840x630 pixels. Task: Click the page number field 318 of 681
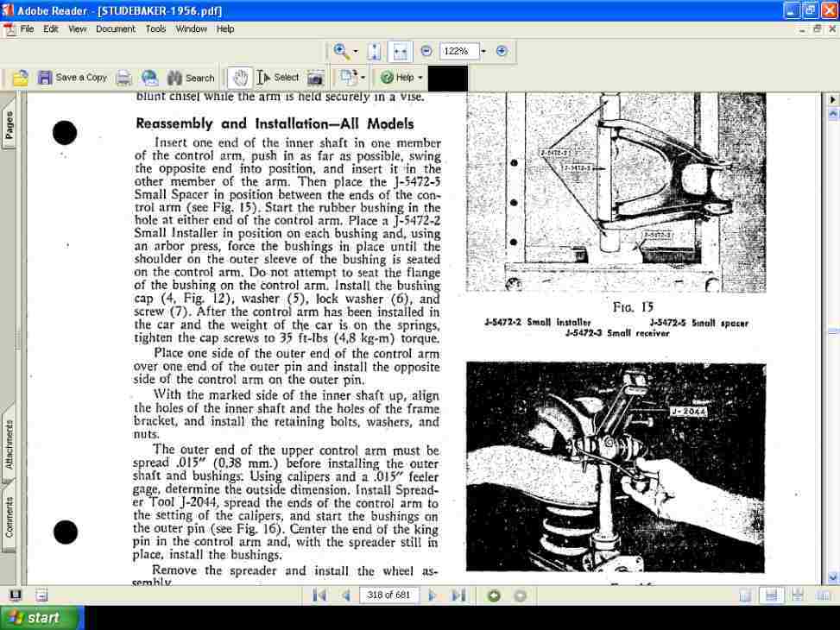coord(388,595)
